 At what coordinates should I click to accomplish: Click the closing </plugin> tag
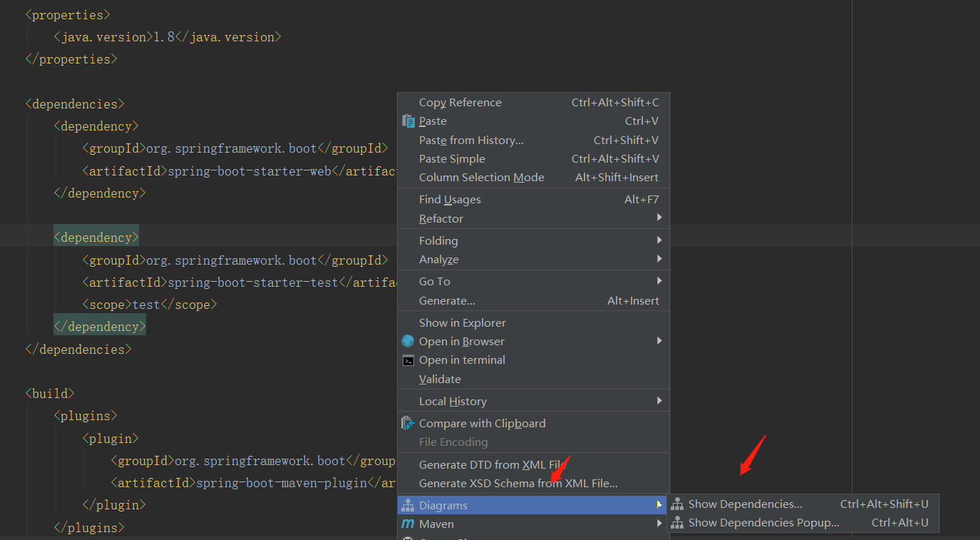(114, 505)
